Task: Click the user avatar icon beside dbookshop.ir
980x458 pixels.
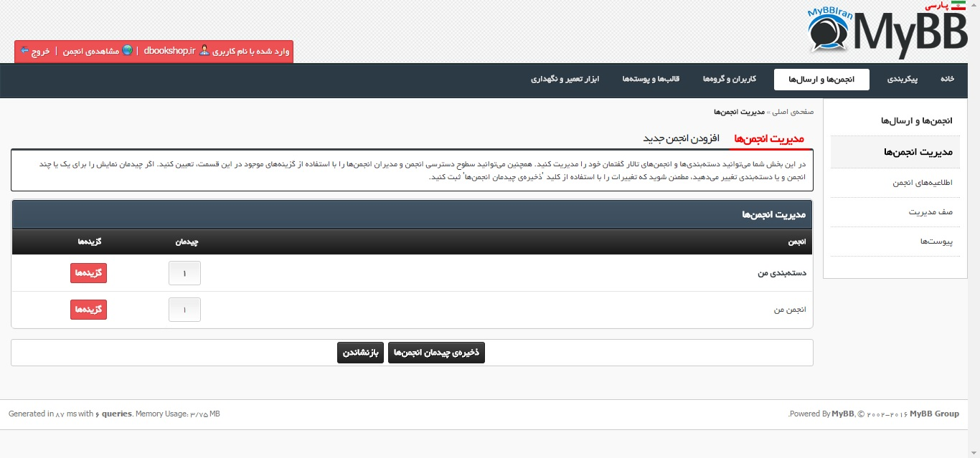Action: [x=204, y=51]
